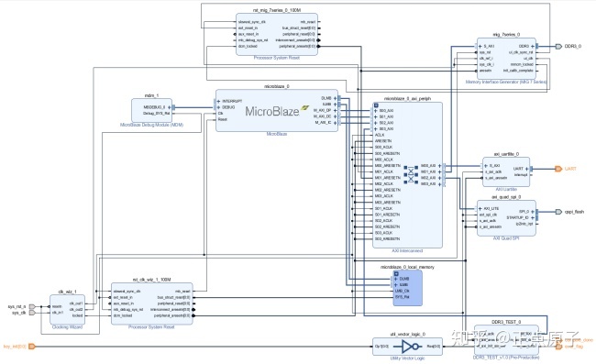Screen dimensions: 596x364
Task: Expand the DEBUG pin on MicroBlaze
Action: coord(218,107)
